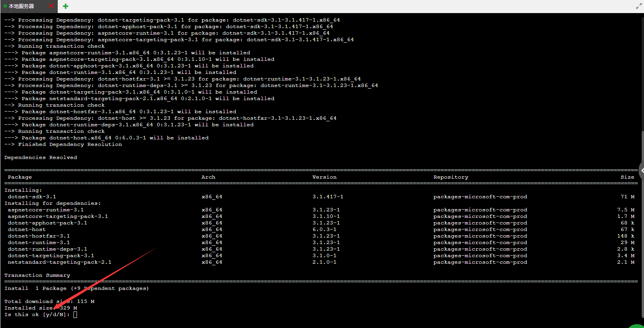Viewport: 644px width, 328px height.
Task: Click 'aspnetcore-runtime-3.1' in the dependencies table
Action: point(46,210)
